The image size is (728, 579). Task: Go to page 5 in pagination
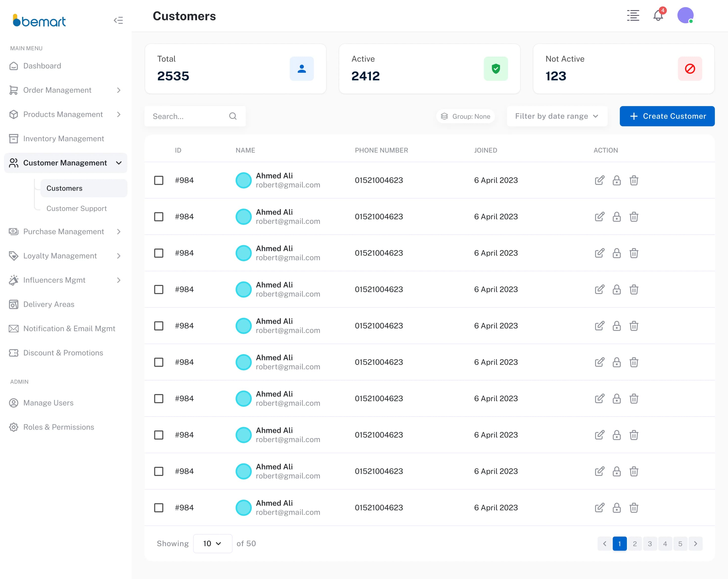pyautogui.click(x=680, y=544)
